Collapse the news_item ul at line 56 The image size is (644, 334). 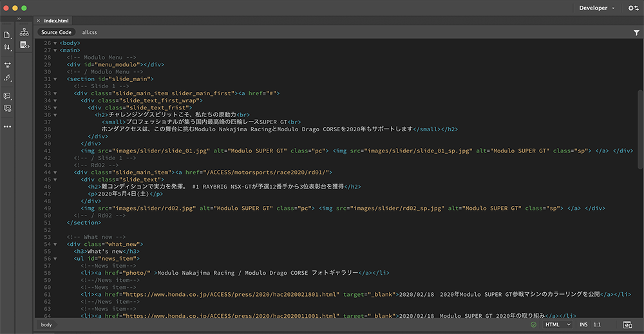coord(55,259)
